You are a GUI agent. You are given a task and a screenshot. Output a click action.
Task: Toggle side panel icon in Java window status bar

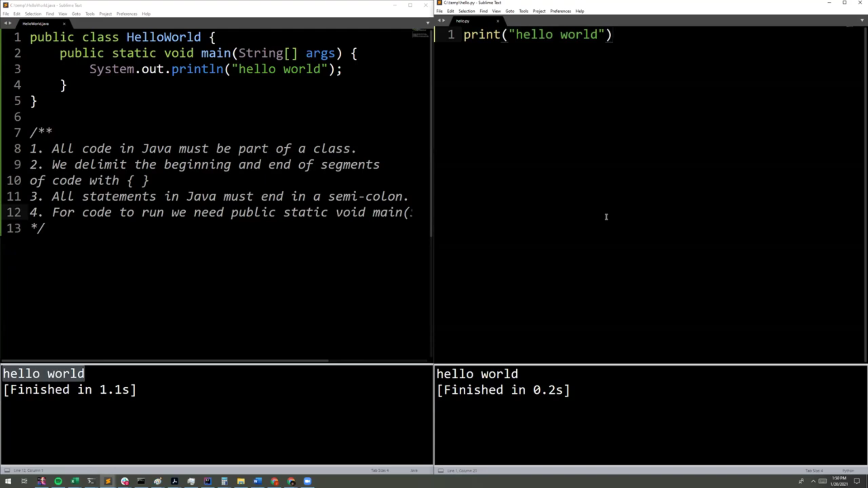7,470
